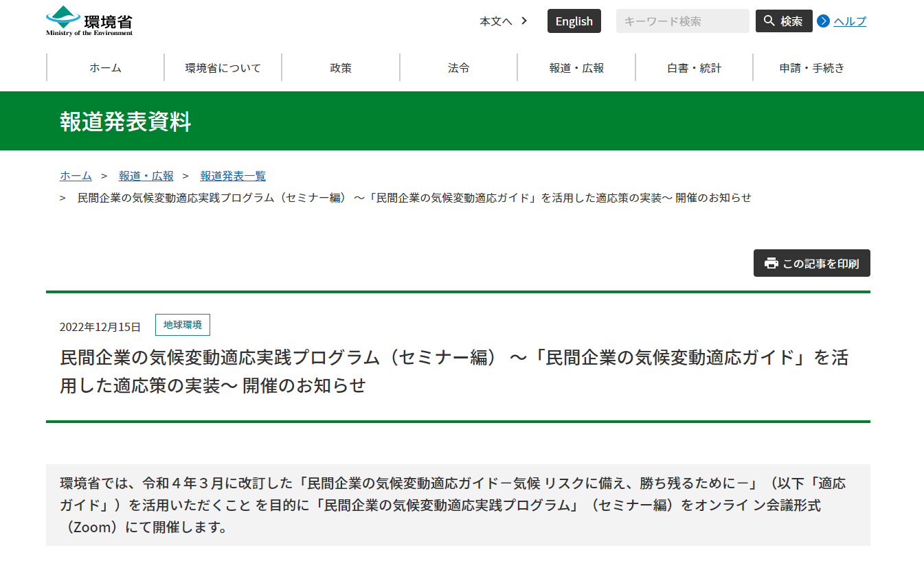Click the breadcrumb separator arrow after ホーム

point(103,176)
